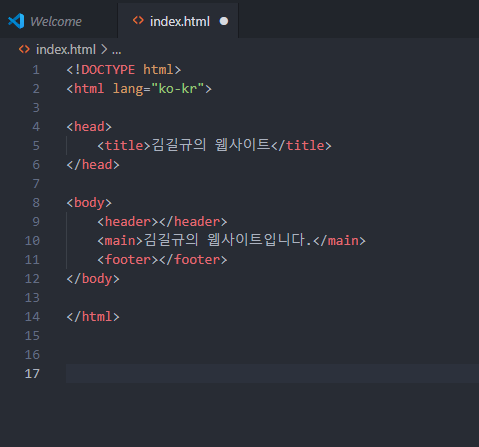The height and width of the screenshot is (447, 479).
Task: Expand the breadcrumb ellipsis symbol list
Action: [116, 51]
